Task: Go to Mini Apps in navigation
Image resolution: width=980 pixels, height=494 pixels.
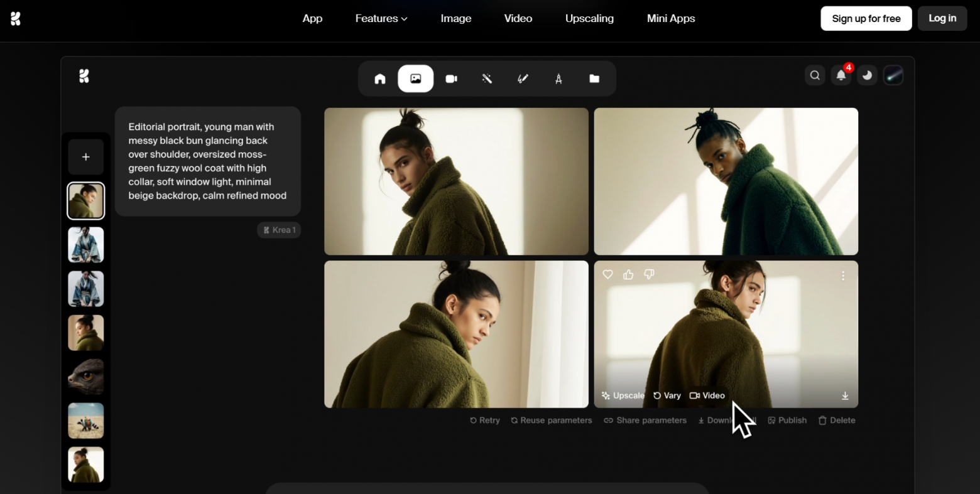Action: pyautogui.click(x=671, y=18)
